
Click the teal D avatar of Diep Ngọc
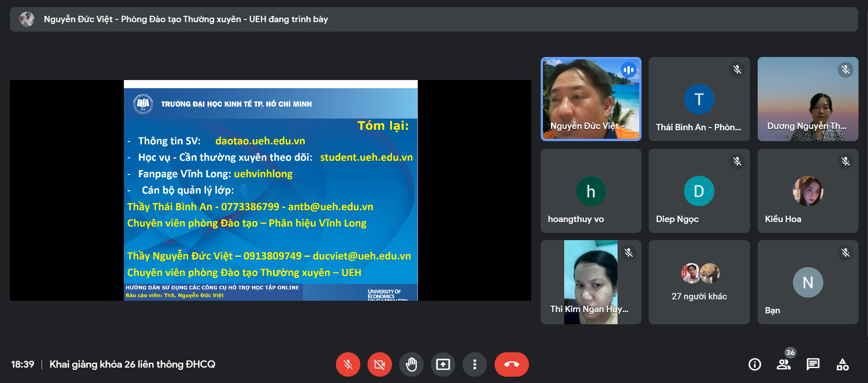pos(699,191)
